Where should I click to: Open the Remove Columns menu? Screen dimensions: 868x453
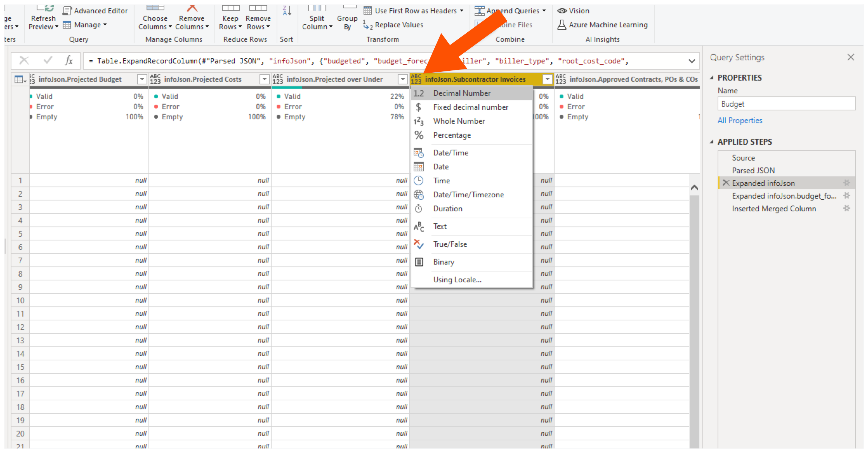[x=192, y=18]
